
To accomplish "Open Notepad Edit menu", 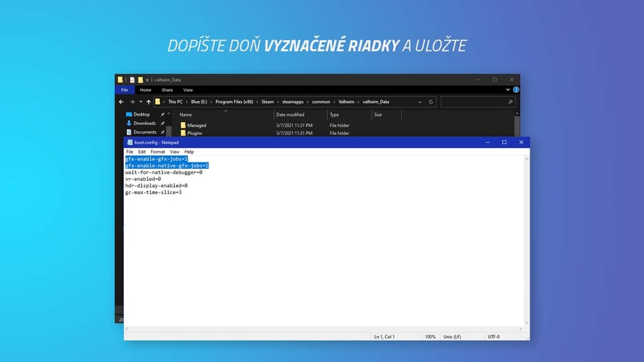I will [x=142, y=151].
